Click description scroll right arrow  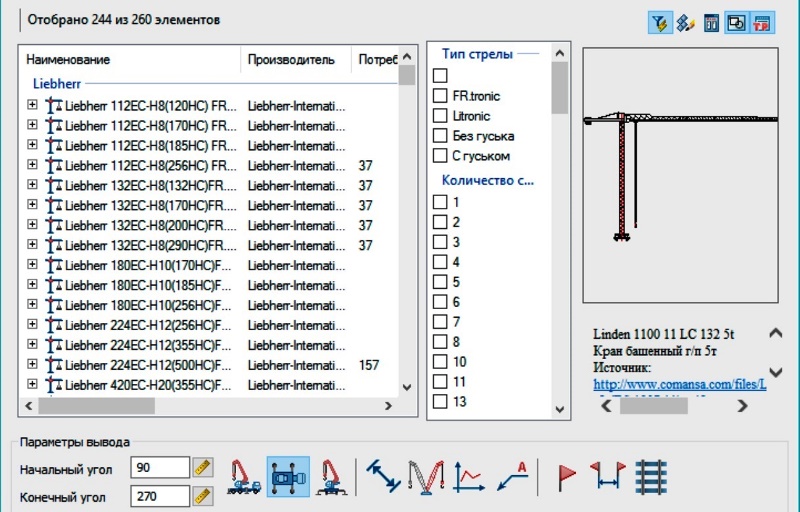tap(742, 406)
